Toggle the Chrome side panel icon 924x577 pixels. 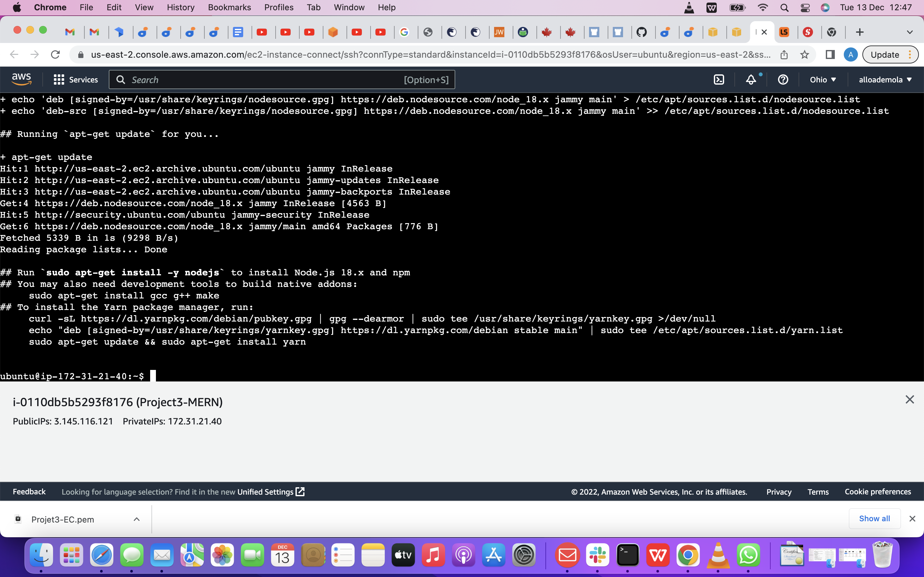click(830, 54)
